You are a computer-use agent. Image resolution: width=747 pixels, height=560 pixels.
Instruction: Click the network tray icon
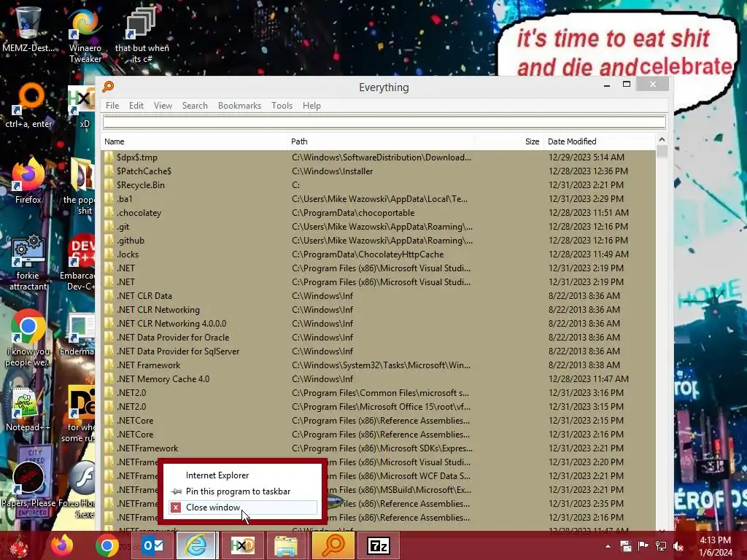click(x=661, y=546)
